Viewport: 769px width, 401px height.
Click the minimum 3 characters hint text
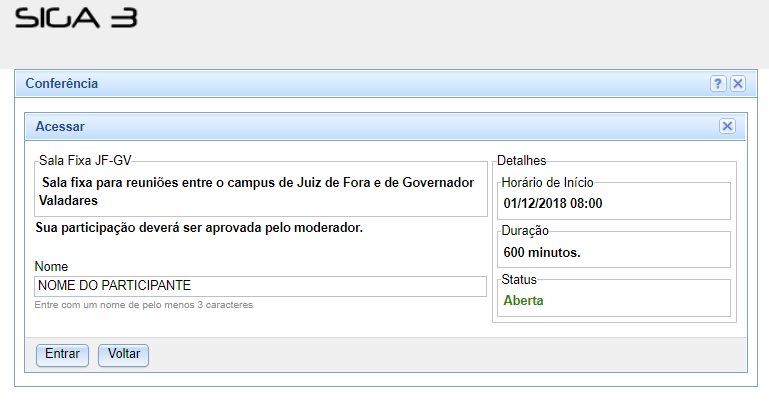pyautogui.click(x=143, y=304)
